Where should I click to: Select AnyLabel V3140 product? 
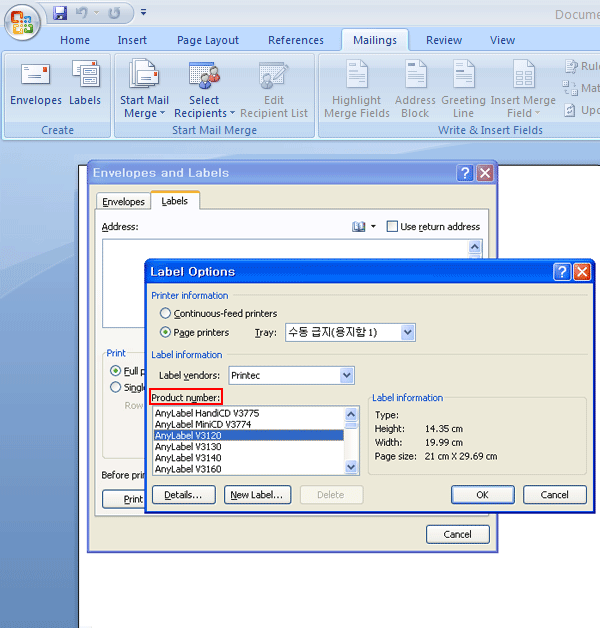tap(248, 458)
